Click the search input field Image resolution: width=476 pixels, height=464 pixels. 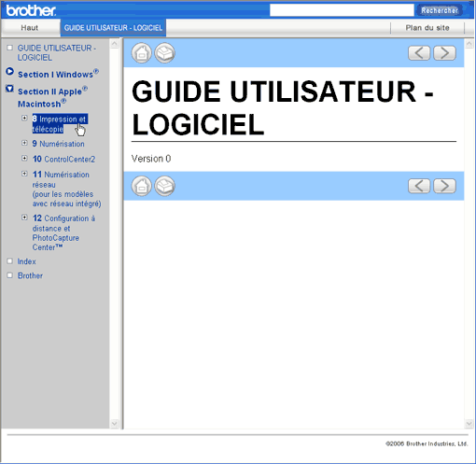pyautogui.click(x=342, y=10)
